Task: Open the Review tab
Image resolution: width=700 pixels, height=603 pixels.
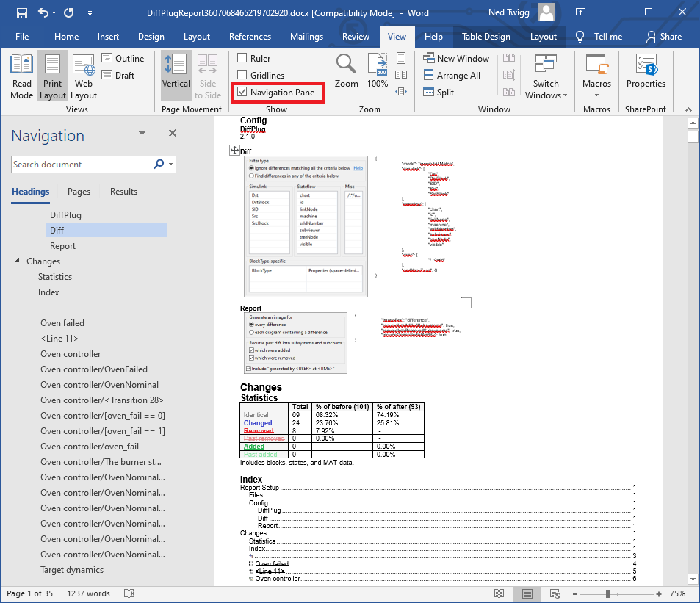Action: (356, 37)
